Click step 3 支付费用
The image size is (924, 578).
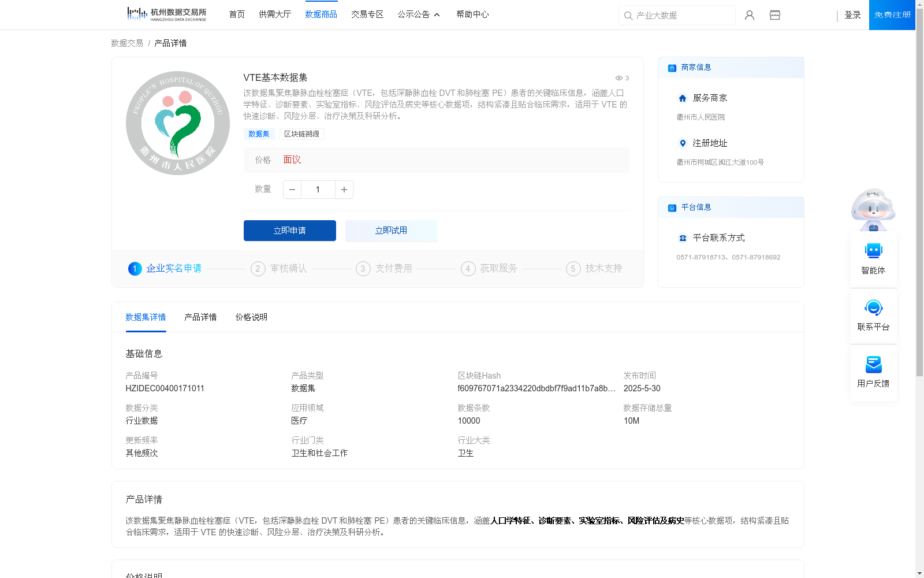click(384, 269)
